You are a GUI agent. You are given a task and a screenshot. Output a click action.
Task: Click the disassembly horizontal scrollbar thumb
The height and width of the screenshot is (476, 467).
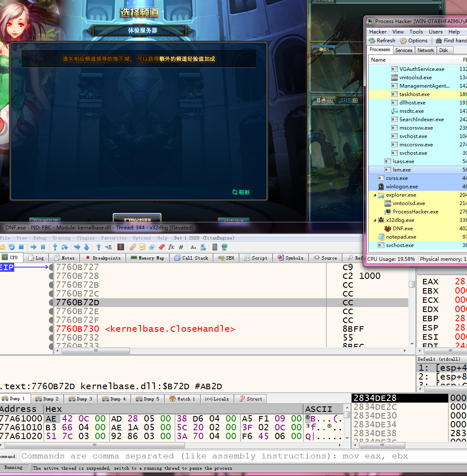coord(96,351)
